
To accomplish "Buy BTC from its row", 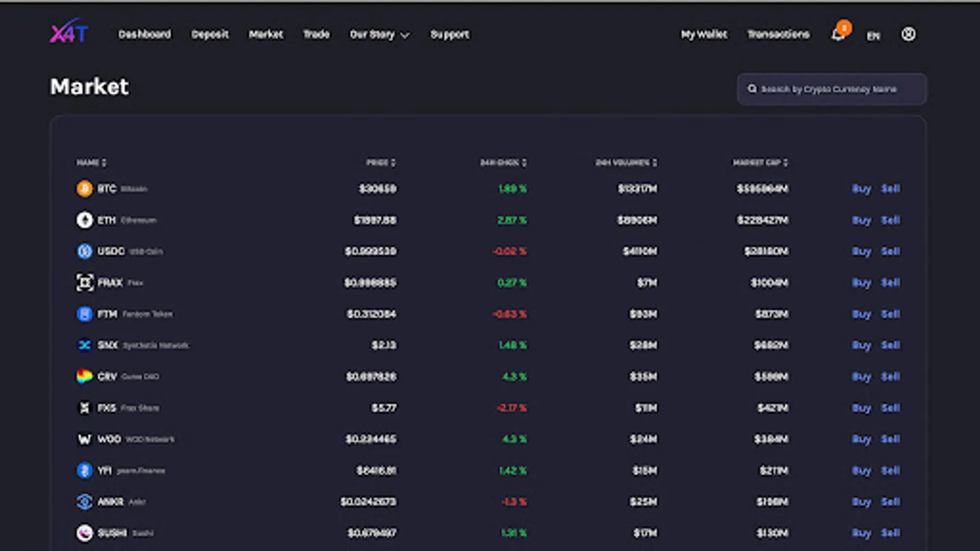I will pyautogui.click(x=861, y=189).
